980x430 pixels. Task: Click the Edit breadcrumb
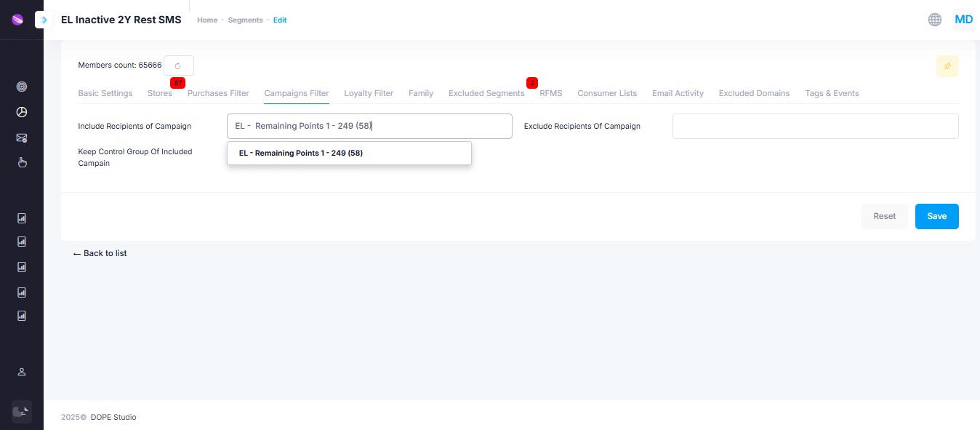280,20
